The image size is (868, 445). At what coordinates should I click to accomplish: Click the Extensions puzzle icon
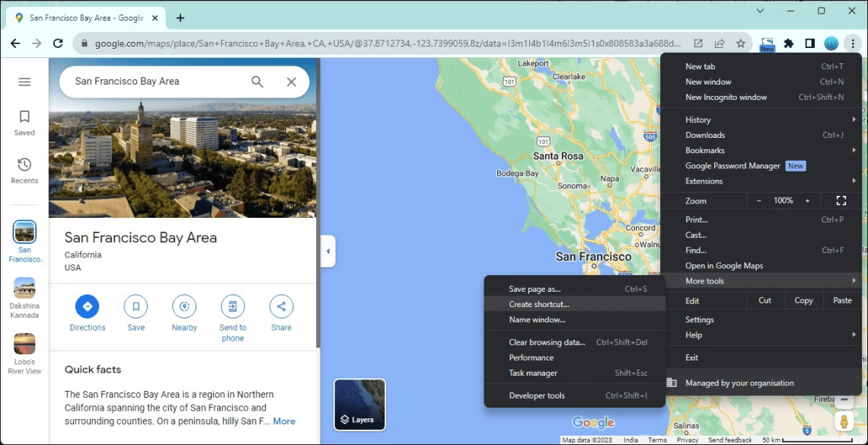(x=790, y=43)
